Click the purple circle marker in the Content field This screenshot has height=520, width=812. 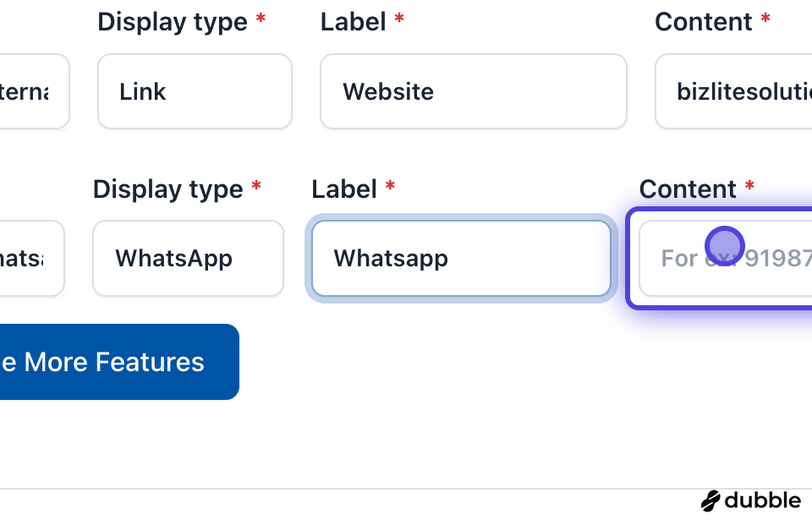coord(724,246)
